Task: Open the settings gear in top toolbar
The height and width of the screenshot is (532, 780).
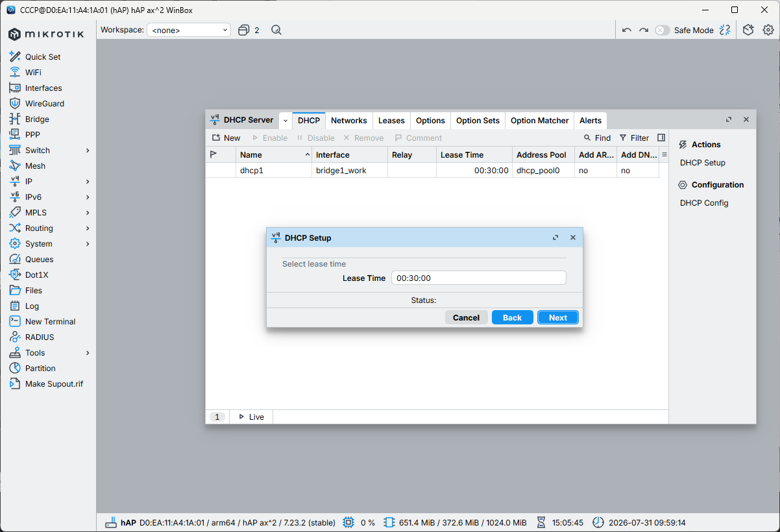Action: [768, 30]
